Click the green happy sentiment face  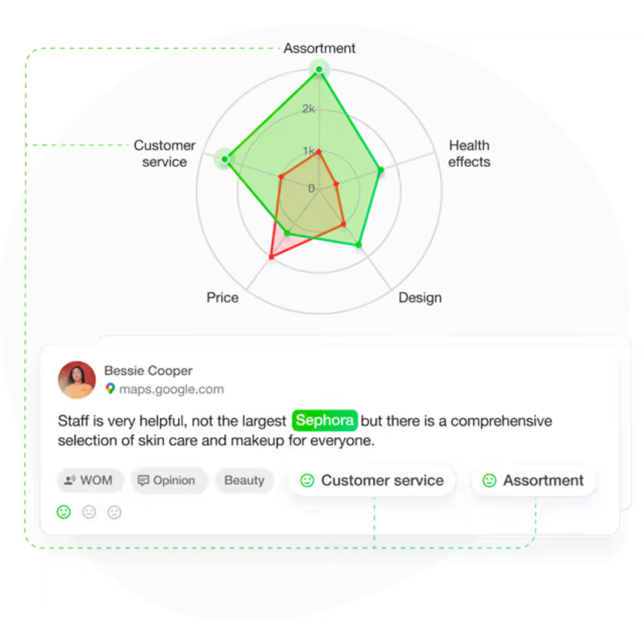coord(64,512)
